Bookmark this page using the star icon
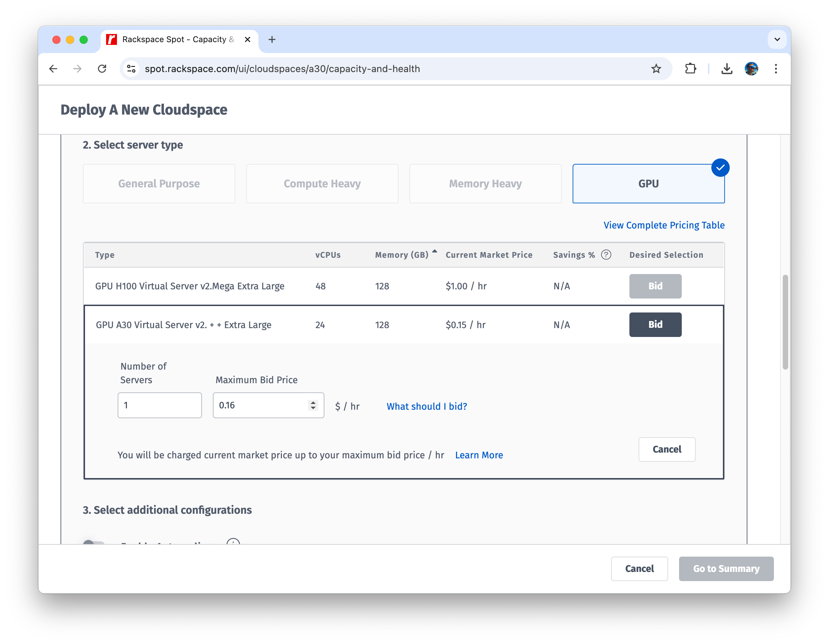 click(x=656, y=69)
